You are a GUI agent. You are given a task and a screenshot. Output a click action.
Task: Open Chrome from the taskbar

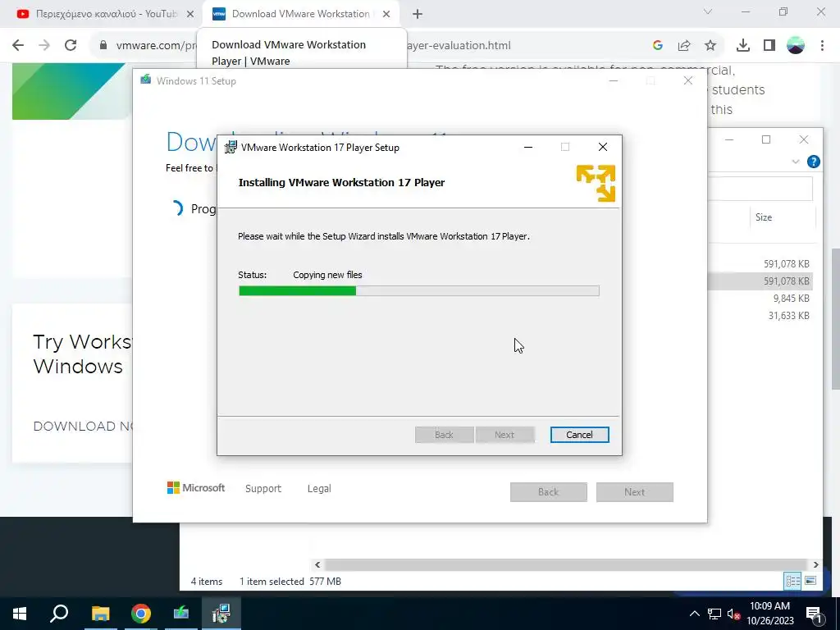coord(141,614)
